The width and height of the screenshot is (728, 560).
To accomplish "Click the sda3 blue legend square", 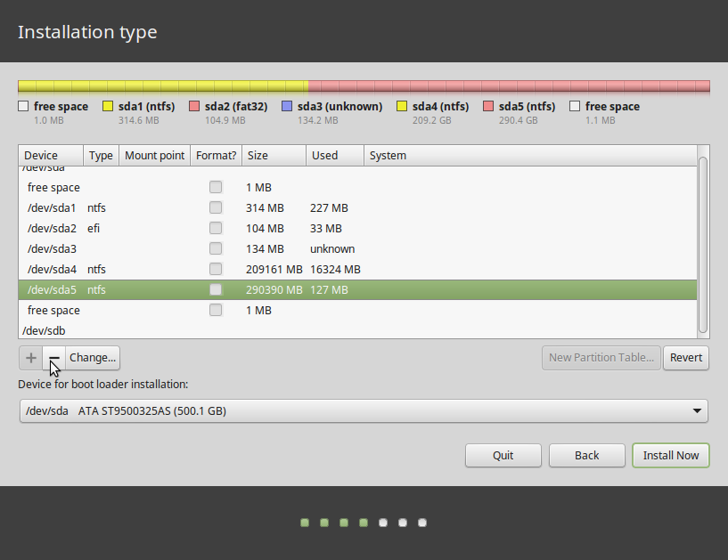I will (x=286, y=107).
